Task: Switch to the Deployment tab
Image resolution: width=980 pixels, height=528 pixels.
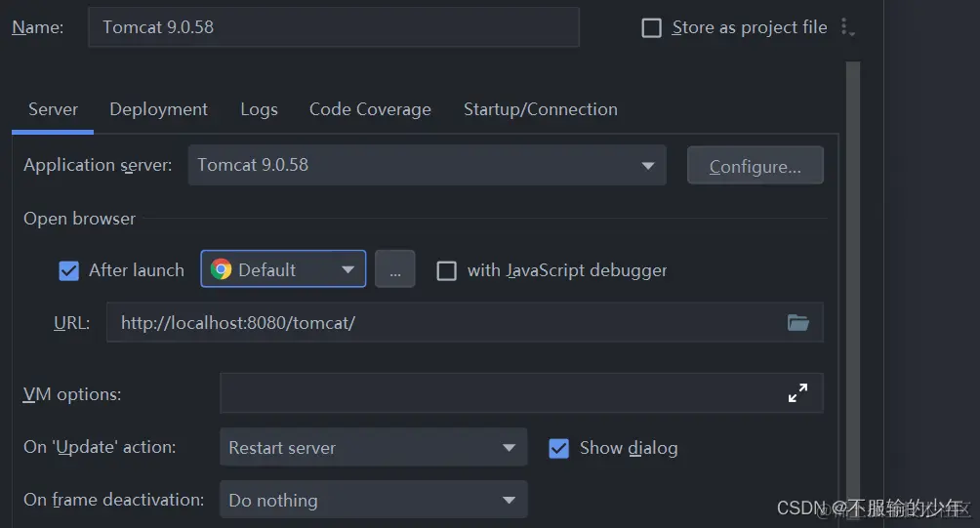Action: tap(158, 109)
